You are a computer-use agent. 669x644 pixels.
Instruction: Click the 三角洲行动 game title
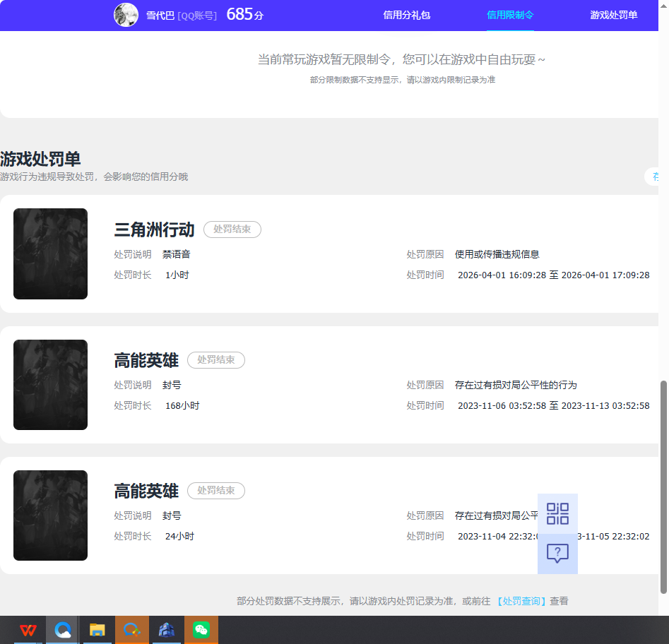154,230
